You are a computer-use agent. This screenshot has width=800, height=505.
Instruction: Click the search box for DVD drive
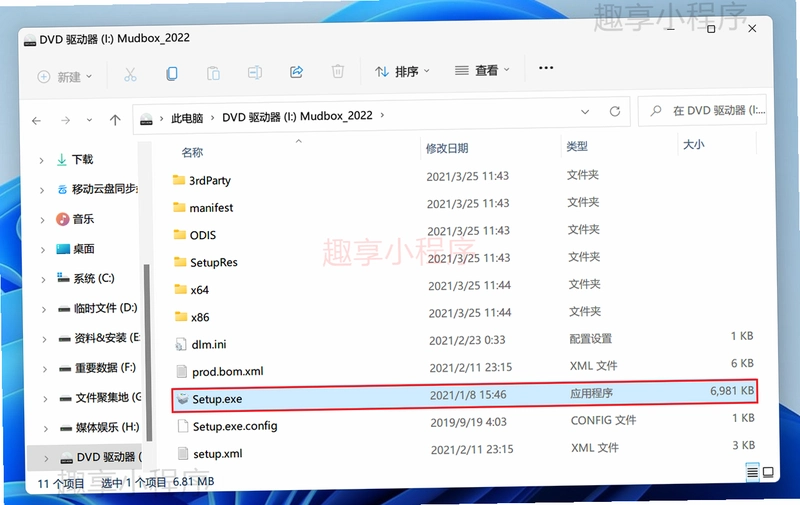(x=703, y=110)
